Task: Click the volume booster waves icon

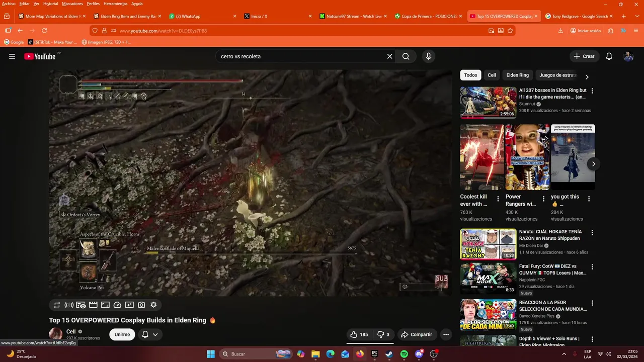Action: point(69,305)
